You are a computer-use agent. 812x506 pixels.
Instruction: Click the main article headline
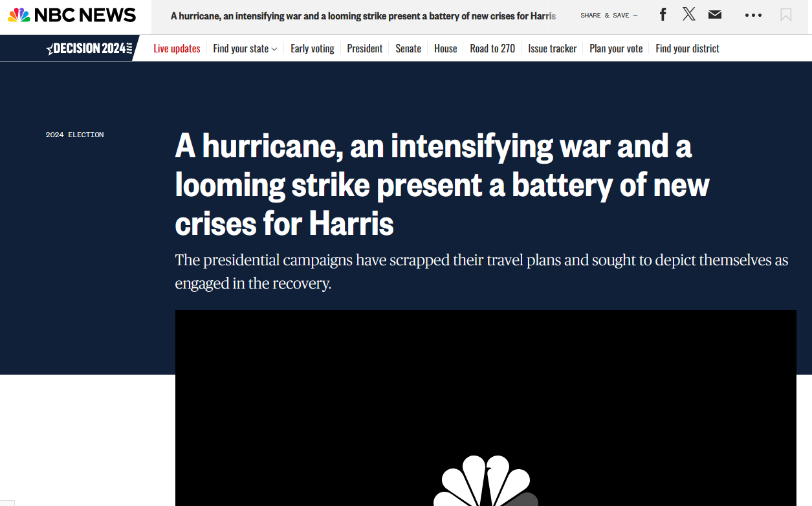tap(443, 186)
